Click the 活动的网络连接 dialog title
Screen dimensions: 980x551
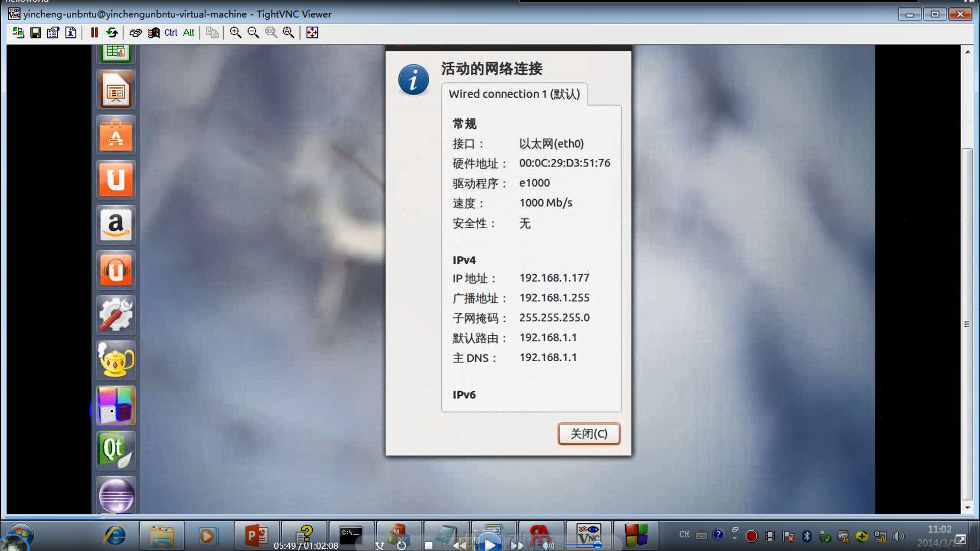[x=492, y=69]
